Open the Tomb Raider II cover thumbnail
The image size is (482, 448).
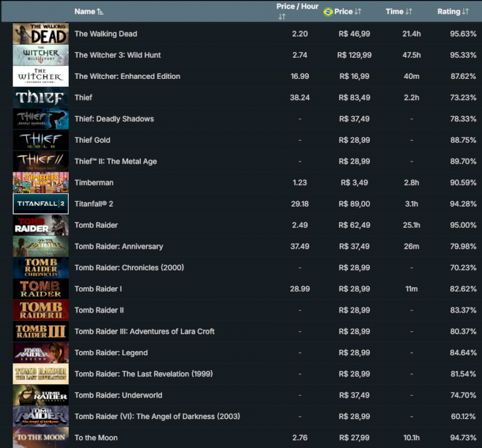[40, 310]
